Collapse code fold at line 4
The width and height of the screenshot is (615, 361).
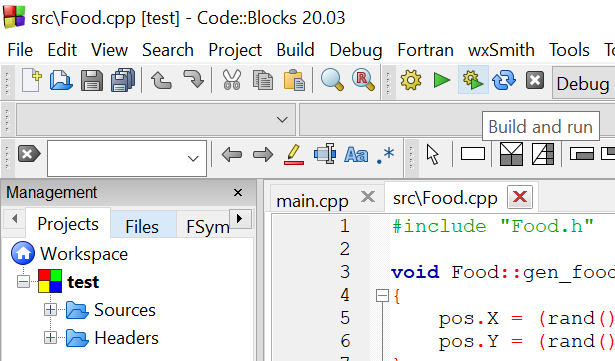(382, 295)
